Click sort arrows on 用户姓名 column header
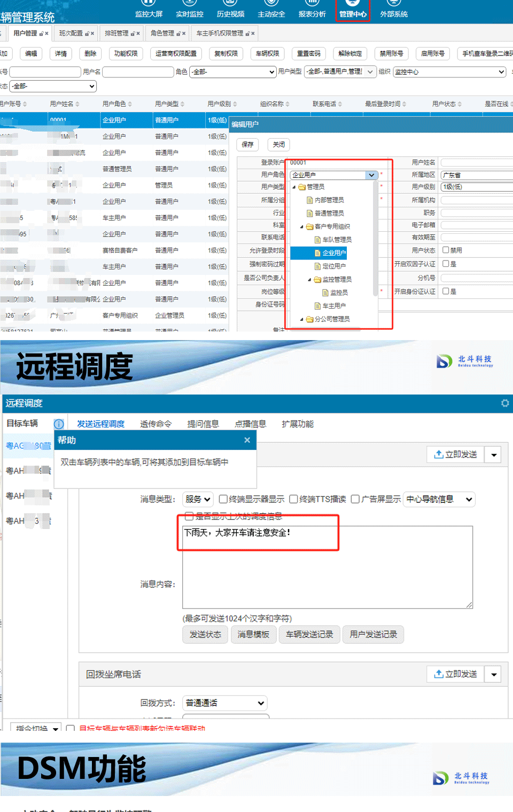Screen dimensions: 513x812 pyautogui.click(x=77, y=104)
